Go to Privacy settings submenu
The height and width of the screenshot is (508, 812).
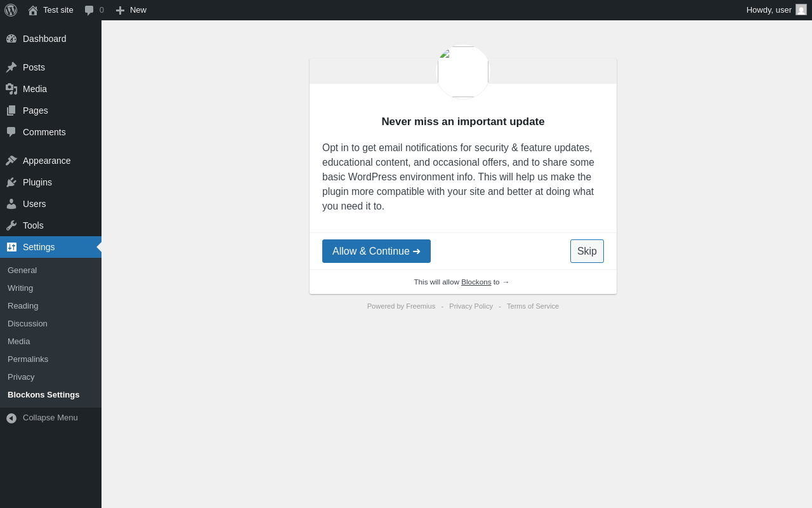point(21,377)
